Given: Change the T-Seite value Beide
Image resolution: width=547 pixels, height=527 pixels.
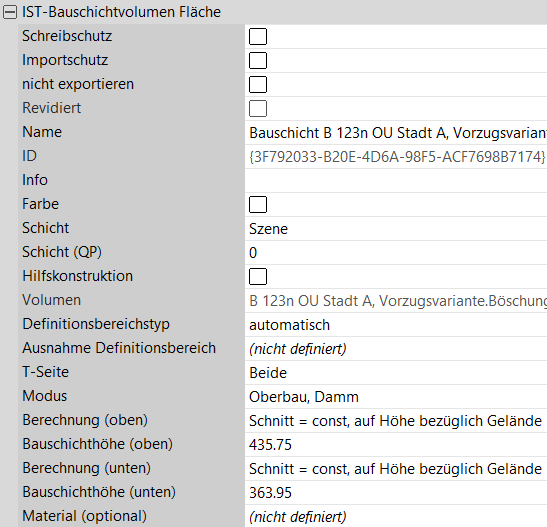Looking at the screenshot, I should (x=396, y=373).
